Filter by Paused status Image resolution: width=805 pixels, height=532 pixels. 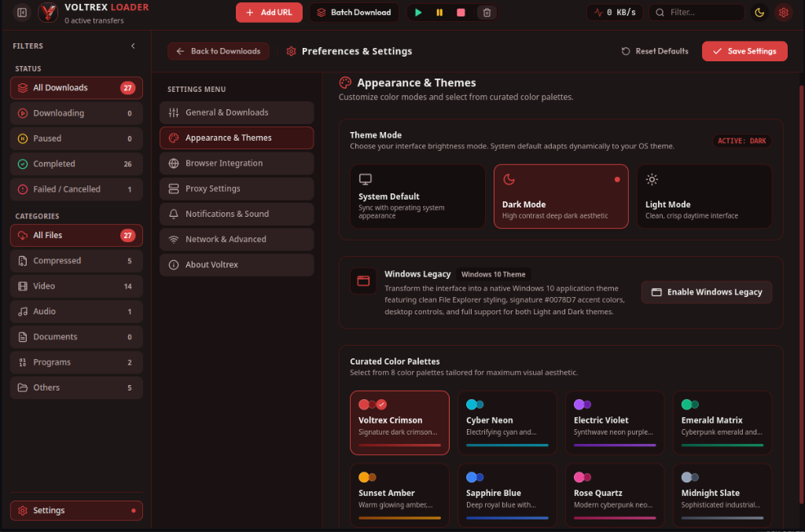click(x=76, y=138)
